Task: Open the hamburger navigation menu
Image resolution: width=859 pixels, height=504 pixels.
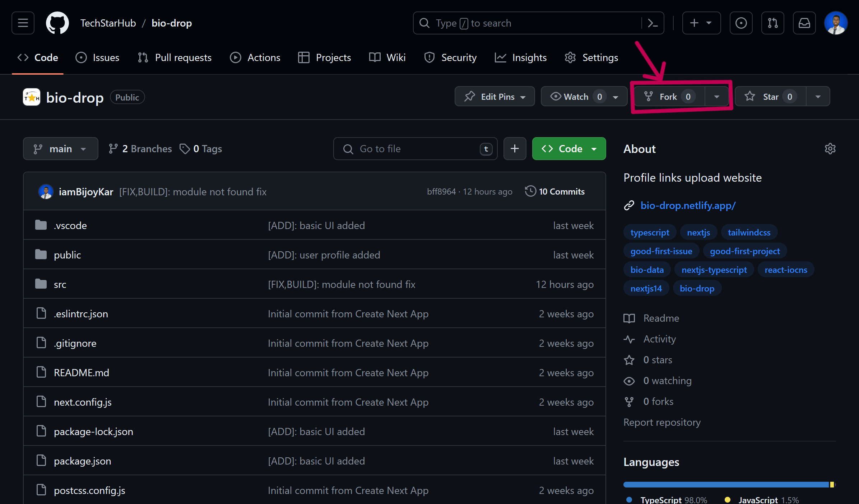Action: pyautogui.click(x=23, y=23)
